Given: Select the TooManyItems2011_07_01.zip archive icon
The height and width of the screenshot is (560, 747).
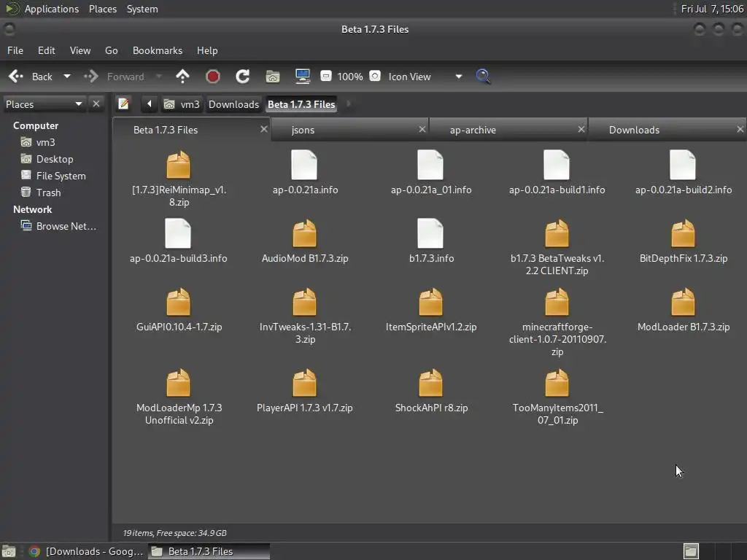Looking at the screenshot, I should 557,383.
